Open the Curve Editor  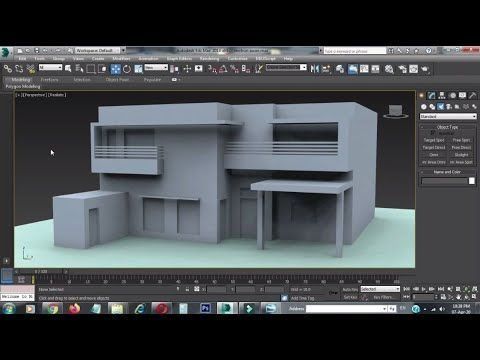point(364,69)
